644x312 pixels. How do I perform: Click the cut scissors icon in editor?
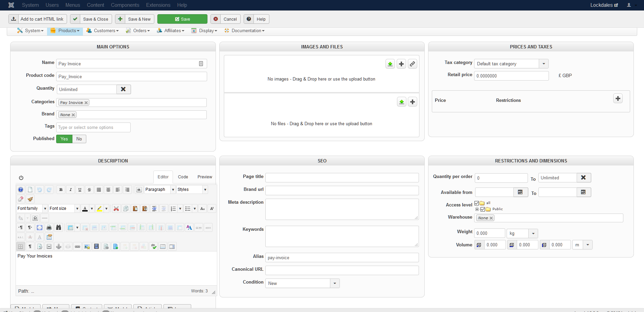[x=116, y=208]
